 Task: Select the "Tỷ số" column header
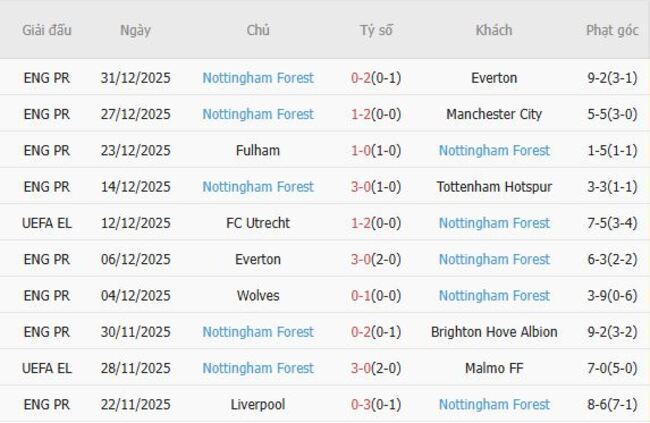click(376, 30)
